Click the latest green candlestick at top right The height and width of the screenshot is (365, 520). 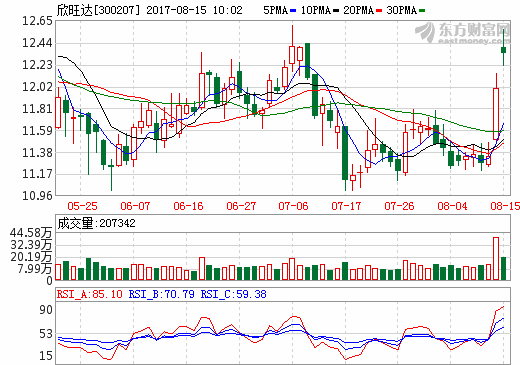(x=503, y=50)
